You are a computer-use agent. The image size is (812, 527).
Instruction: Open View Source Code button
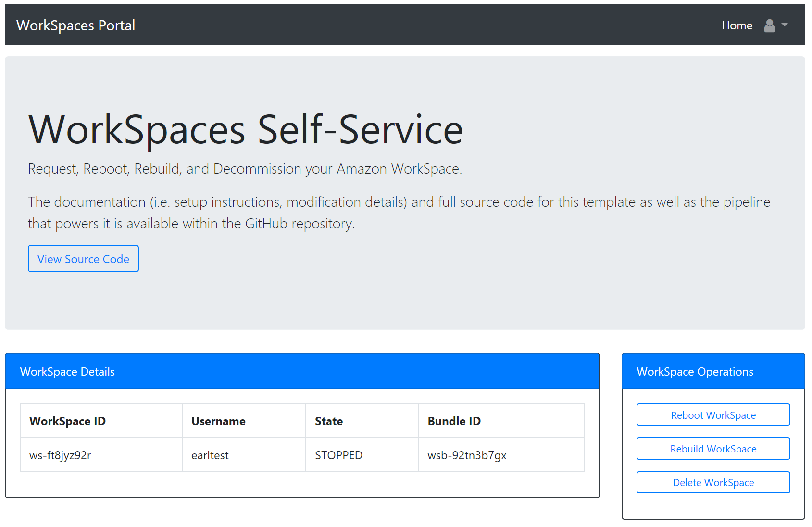pyautogui.click(x=83, y=259)
